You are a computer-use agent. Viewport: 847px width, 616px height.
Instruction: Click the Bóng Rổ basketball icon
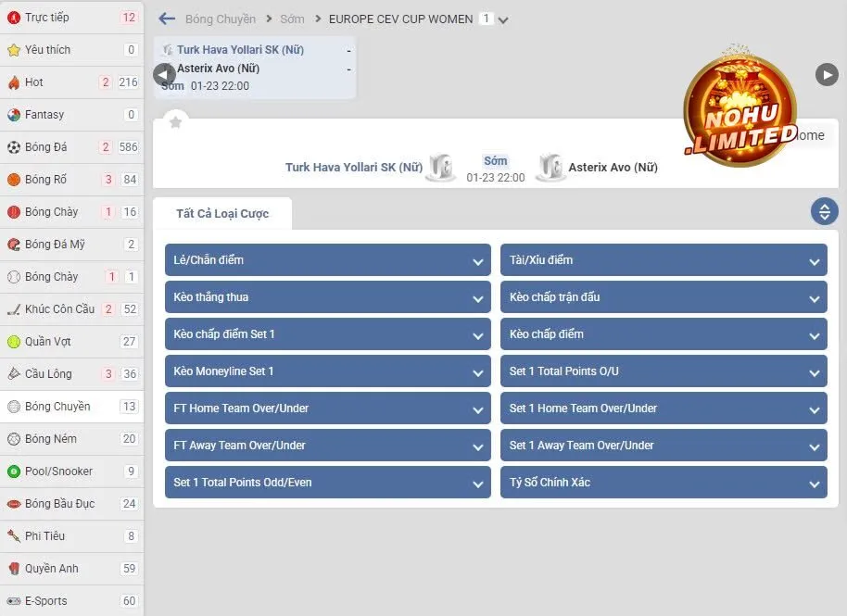pyautogui.click(x=14, y=180)
